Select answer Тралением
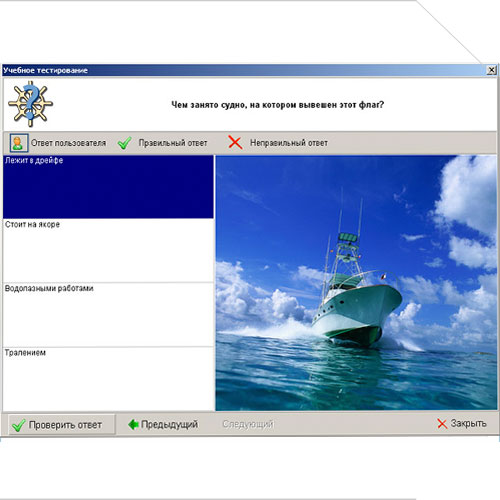 pyautogui.click(x=108, y=379)
